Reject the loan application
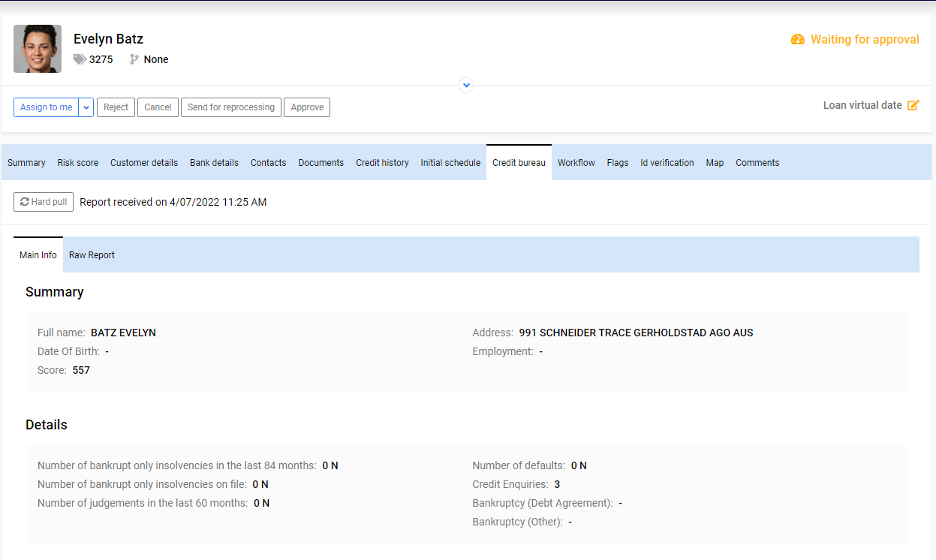 click(x=116, y=107)
